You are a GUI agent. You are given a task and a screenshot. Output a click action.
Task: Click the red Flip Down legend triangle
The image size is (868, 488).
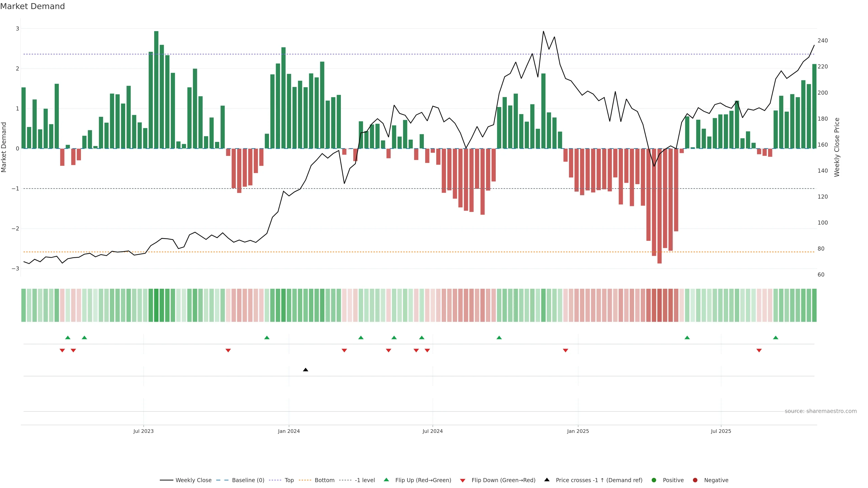[463, 480]
